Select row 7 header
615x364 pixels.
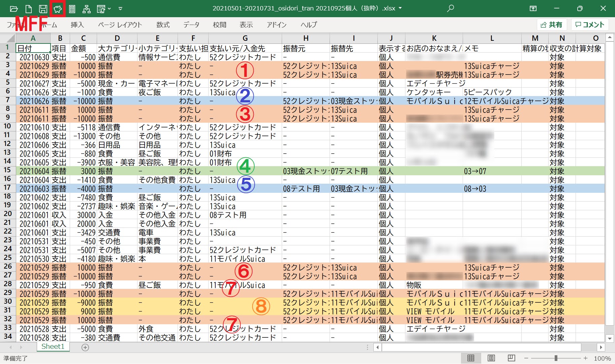[x=8, y=100]
